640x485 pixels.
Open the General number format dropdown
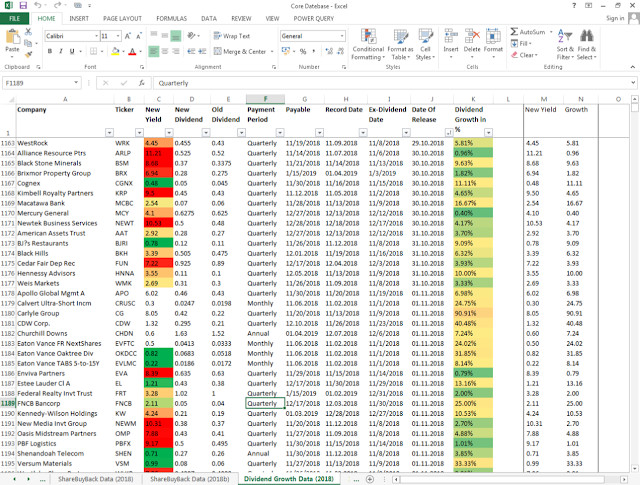342,36
